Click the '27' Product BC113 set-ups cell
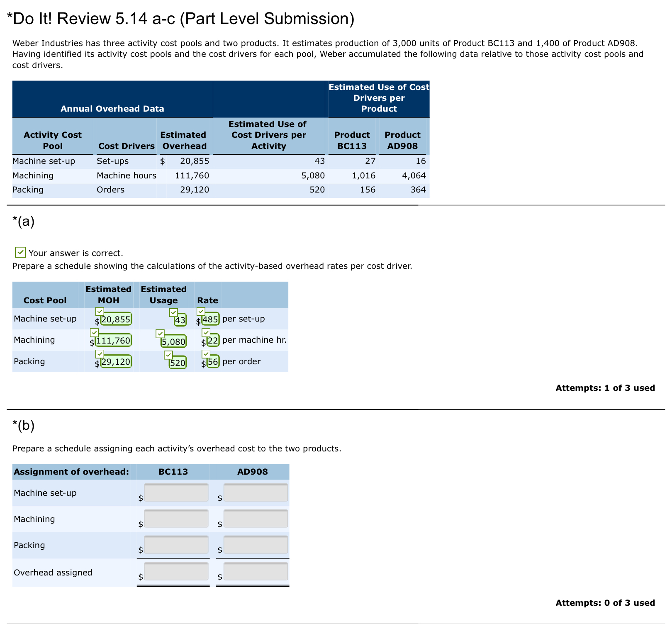This screenshot has width=672, height=624. point(370,161)
